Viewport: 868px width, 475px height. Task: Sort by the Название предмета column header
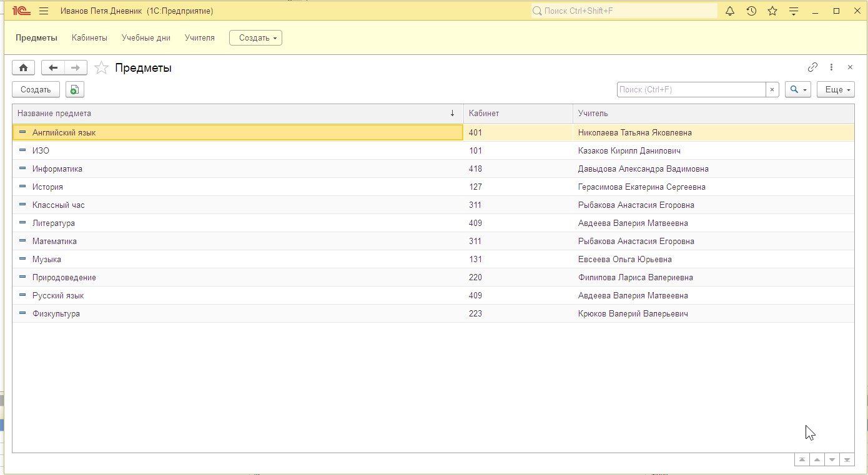point(238,114)
